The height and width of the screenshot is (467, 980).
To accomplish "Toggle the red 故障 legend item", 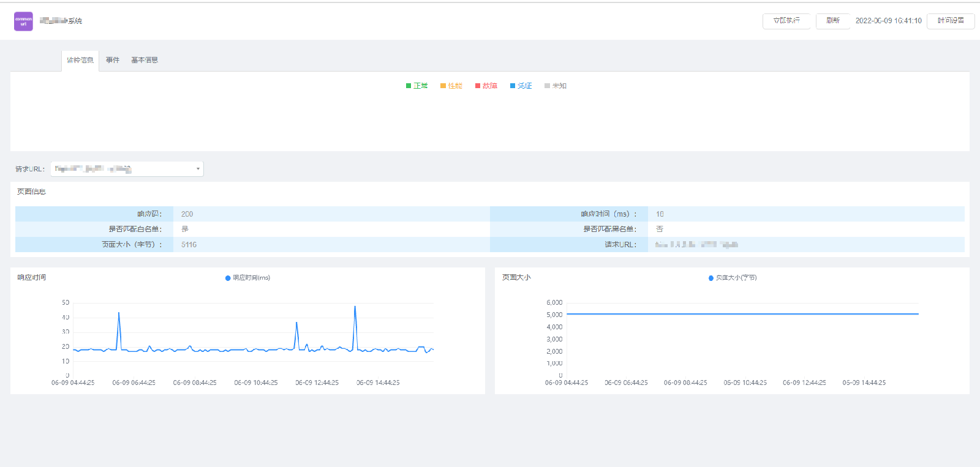I will coord(486,86).
